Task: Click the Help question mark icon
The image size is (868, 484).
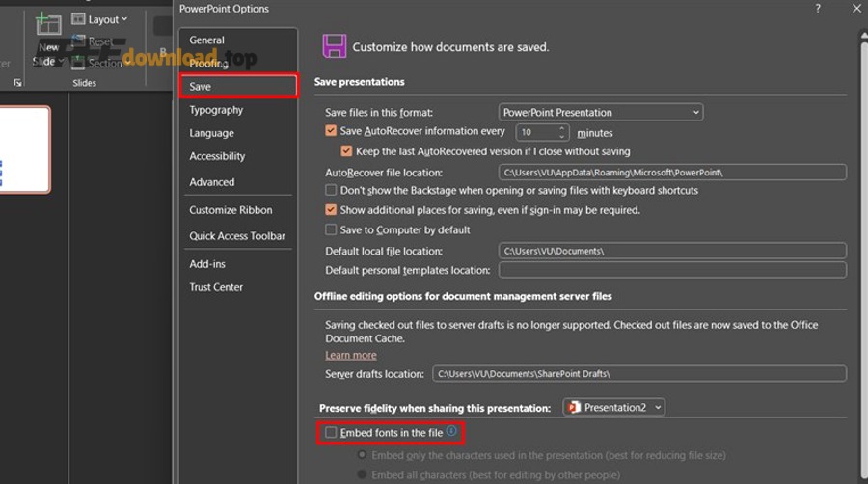Action: coord(818,9)
